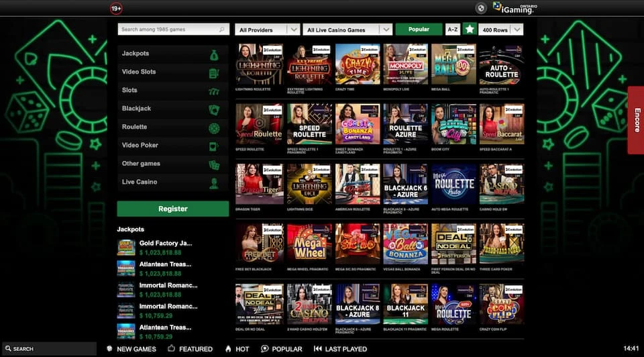This screenshot has height=357, width=644.
Task: Launch Monopoly Live game
Action: pos(406,64)
